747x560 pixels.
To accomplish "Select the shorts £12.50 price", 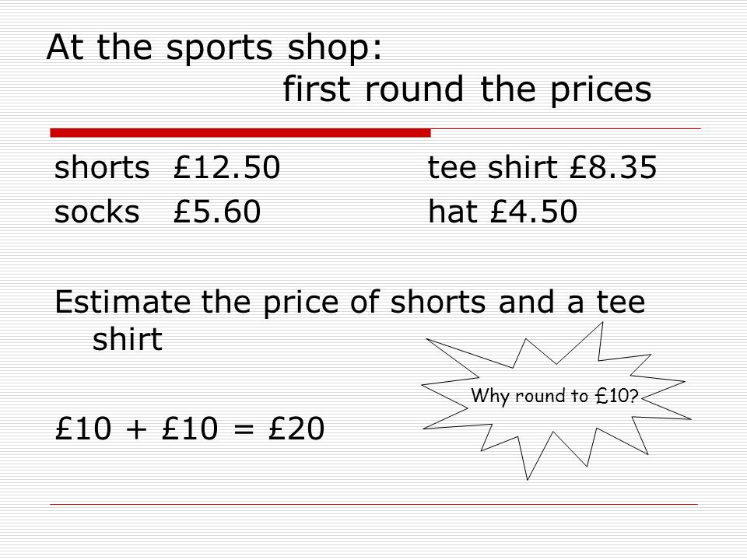I will pyautogui.click(x=226, y=167).
